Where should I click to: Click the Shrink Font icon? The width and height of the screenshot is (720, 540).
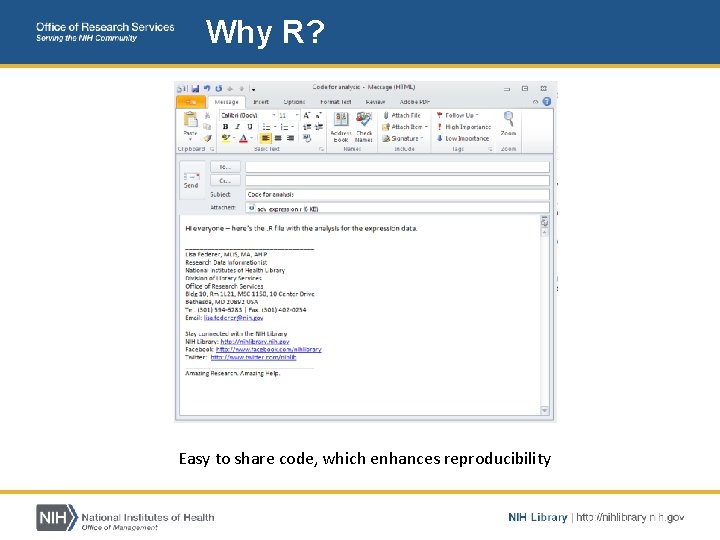tap(318, 115)
